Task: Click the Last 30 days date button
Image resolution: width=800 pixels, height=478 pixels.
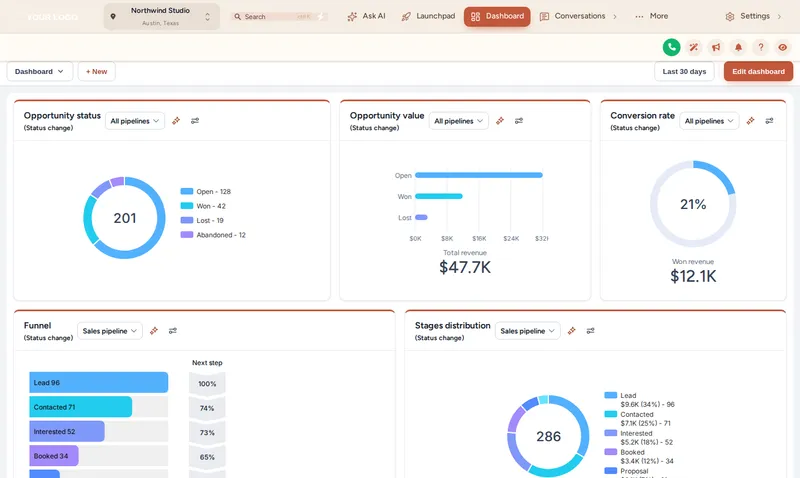Action: tap(684, 71)
